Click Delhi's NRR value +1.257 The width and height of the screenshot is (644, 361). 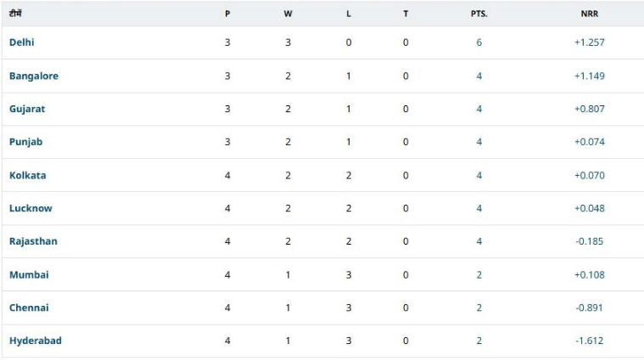tap(589, 42)
